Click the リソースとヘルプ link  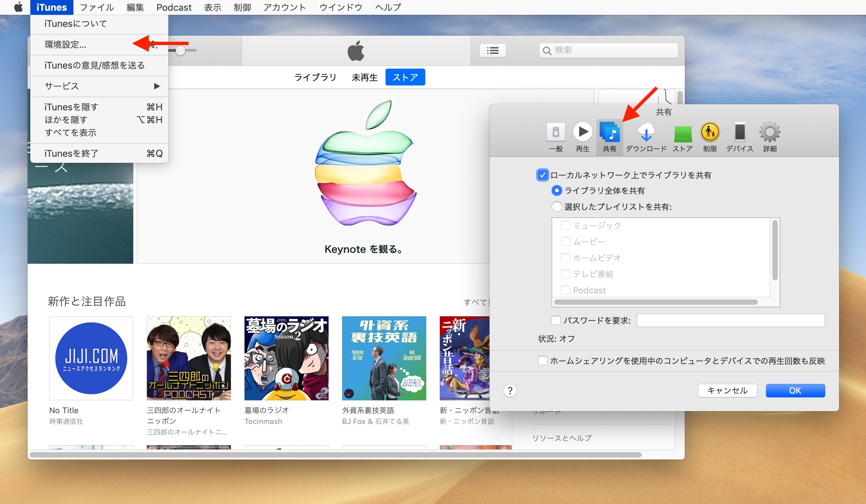tap(562, 438)
